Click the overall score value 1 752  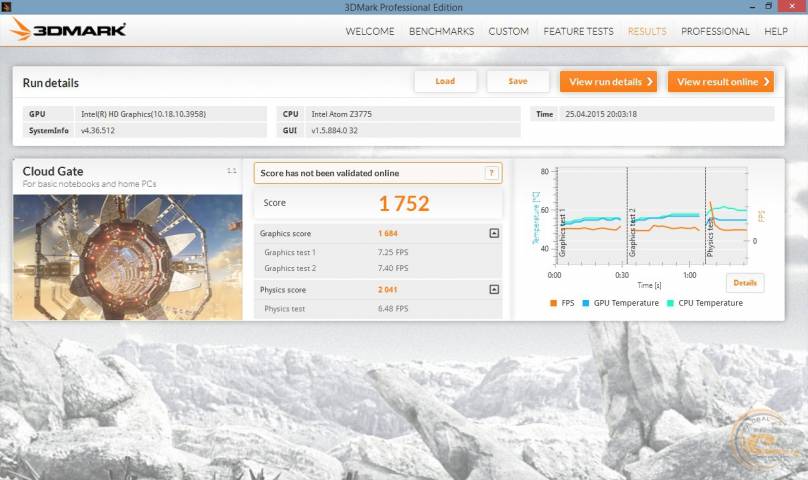pos(404,203)
